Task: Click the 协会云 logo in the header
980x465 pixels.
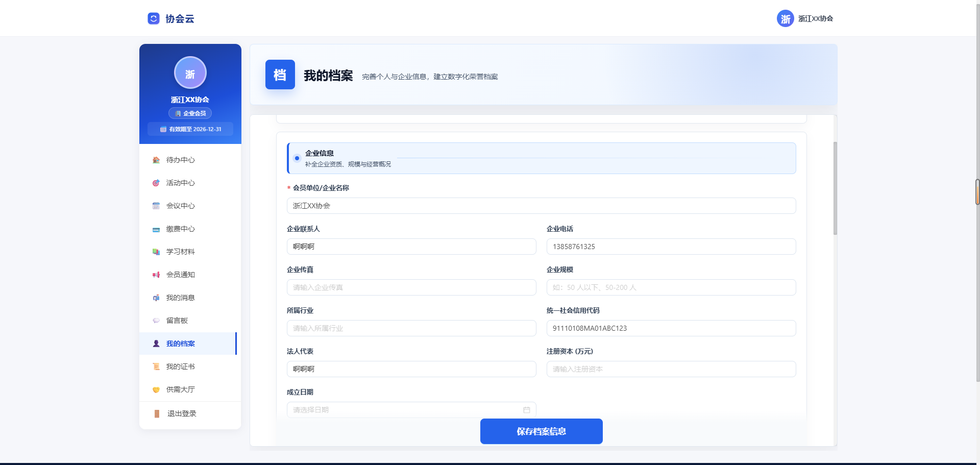Action: [x=170, y=18]
